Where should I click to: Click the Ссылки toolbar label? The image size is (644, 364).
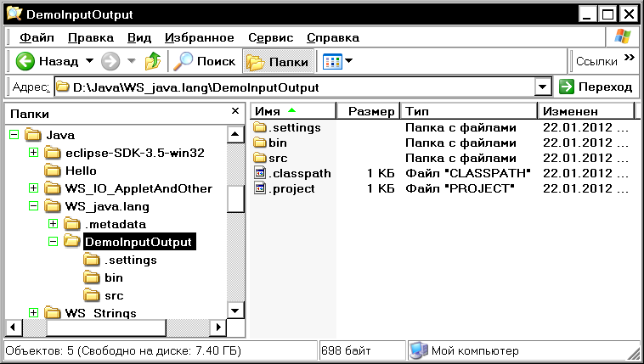pyautogui.click(x=596, y=62)
